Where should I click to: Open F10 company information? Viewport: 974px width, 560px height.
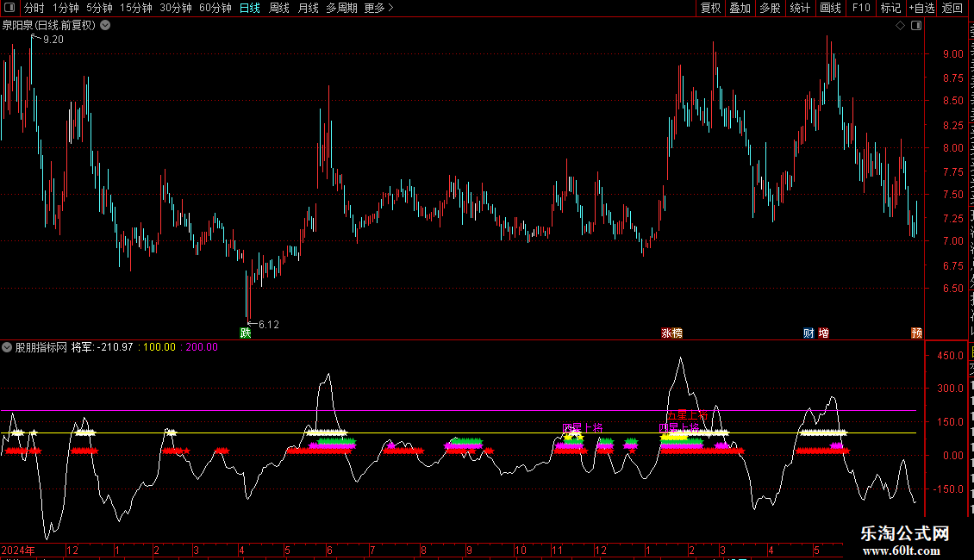pos(861,8)
